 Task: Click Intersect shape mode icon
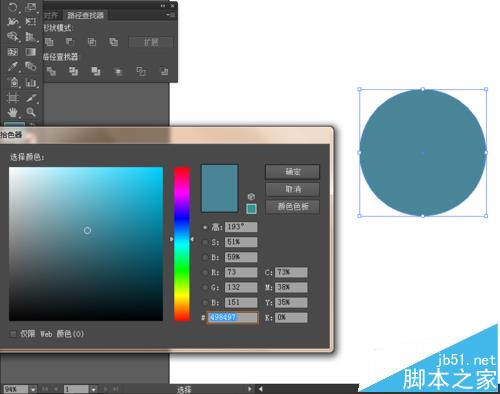[x=92, y=42]
